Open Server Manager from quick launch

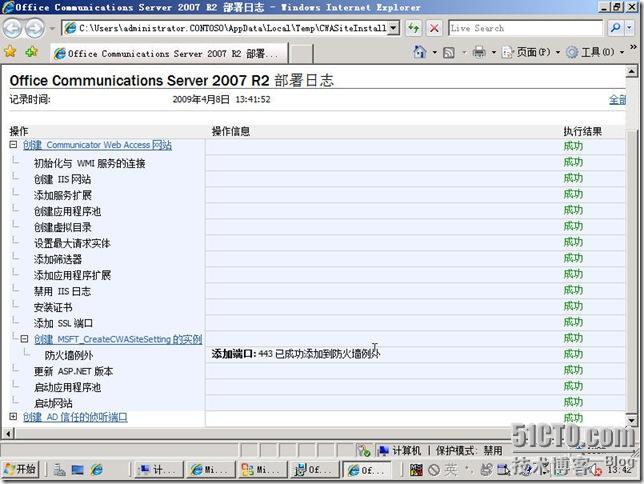tap(59, 470)
